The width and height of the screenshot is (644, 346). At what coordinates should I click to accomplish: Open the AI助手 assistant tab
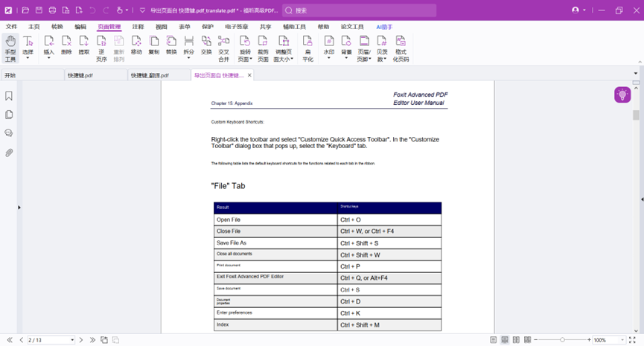[x=384, y=27]
